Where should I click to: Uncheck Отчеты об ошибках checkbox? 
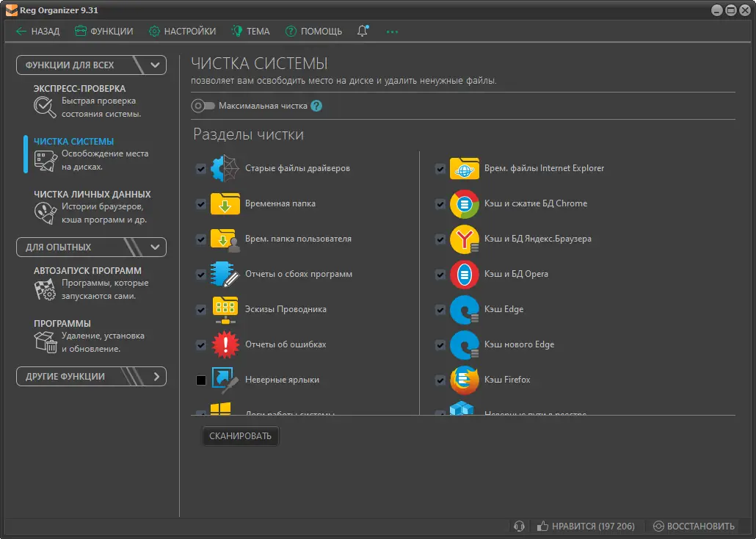tap(201, 345)
